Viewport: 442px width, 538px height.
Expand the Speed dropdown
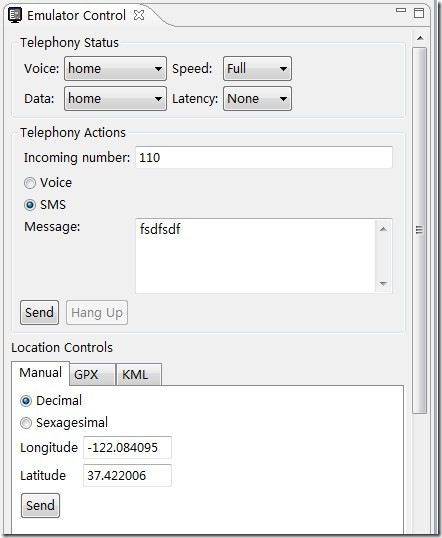(x=257, y=69)
